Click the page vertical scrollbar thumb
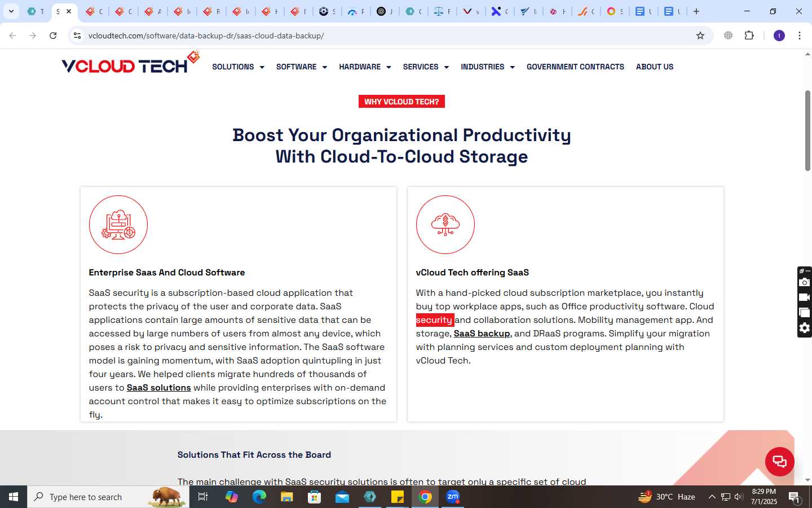This screenshot has width=812, height=508. (807, 130)
